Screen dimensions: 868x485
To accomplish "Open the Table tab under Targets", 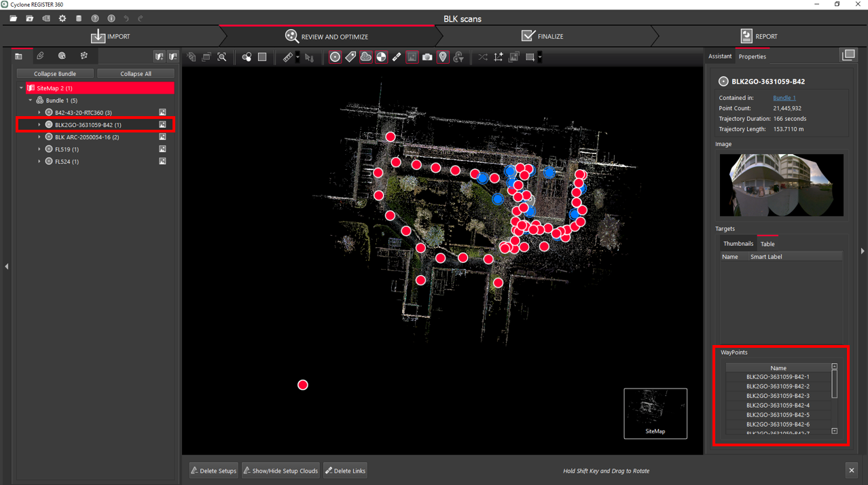I will (767, 244).
